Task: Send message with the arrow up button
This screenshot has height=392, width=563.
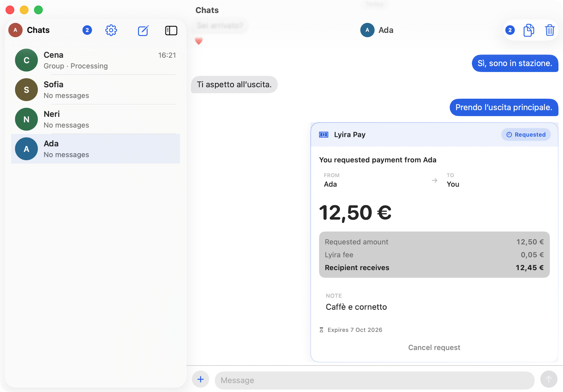Action: tap(548, 379)
